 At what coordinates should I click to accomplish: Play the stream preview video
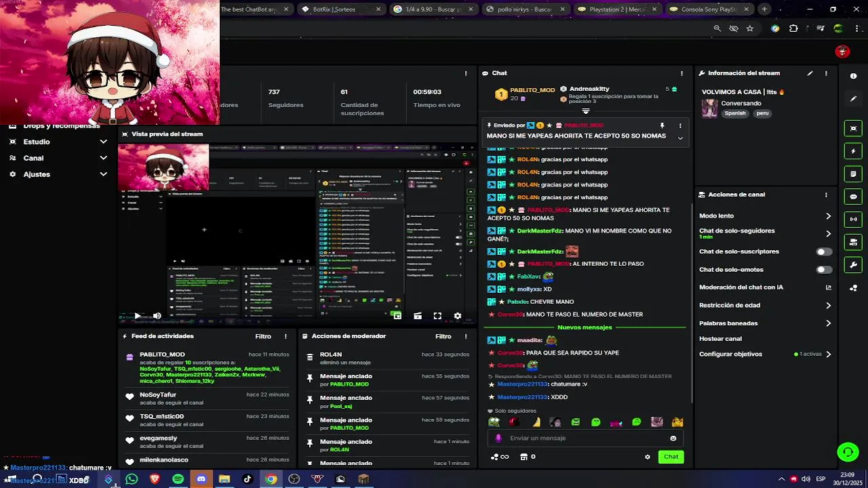click(137, 316)
